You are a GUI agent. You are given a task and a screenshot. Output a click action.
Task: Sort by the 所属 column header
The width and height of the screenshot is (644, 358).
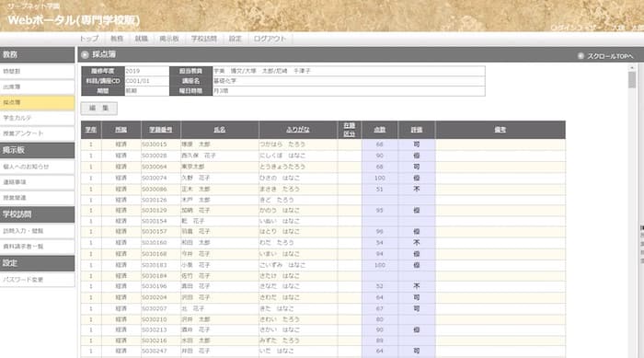click(x=121, y=130)
